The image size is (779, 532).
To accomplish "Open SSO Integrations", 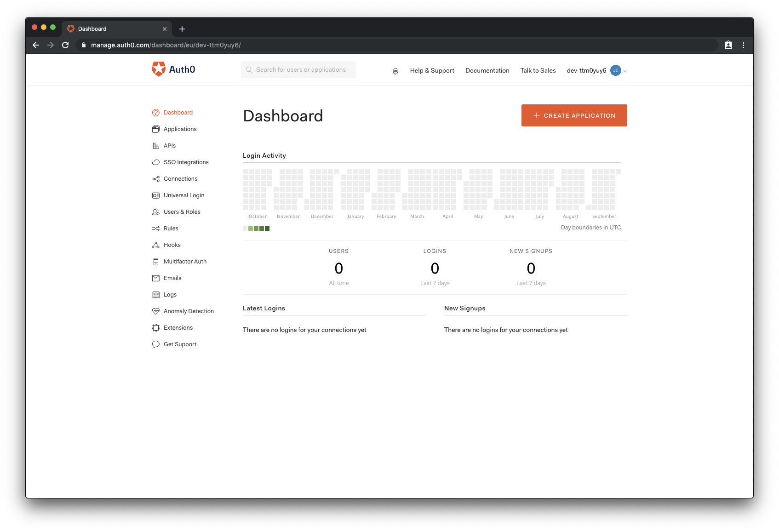I will [186, 162].
